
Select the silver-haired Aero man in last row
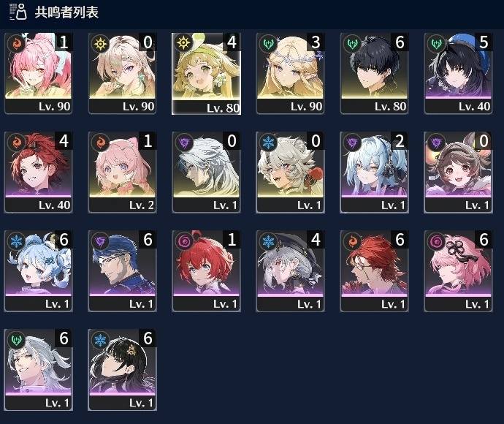38,370
